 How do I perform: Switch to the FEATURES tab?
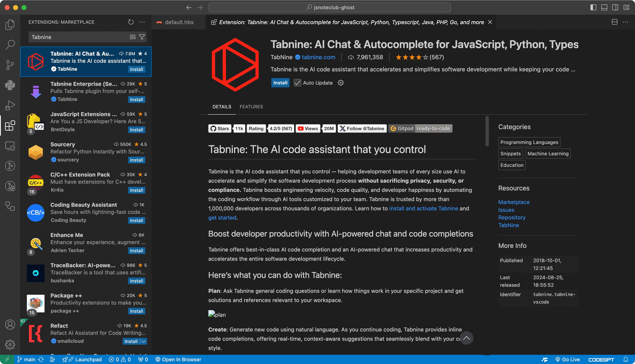point(251,107)
